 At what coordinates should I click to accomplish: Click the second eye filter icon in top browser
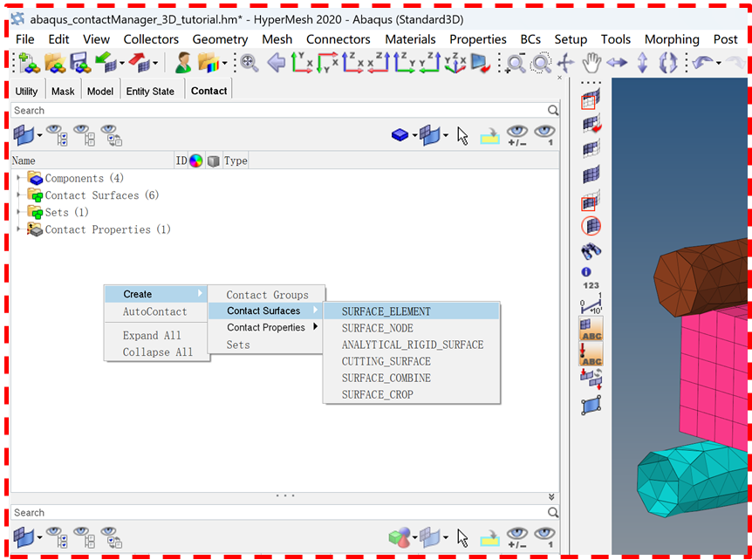coord(85,135)
